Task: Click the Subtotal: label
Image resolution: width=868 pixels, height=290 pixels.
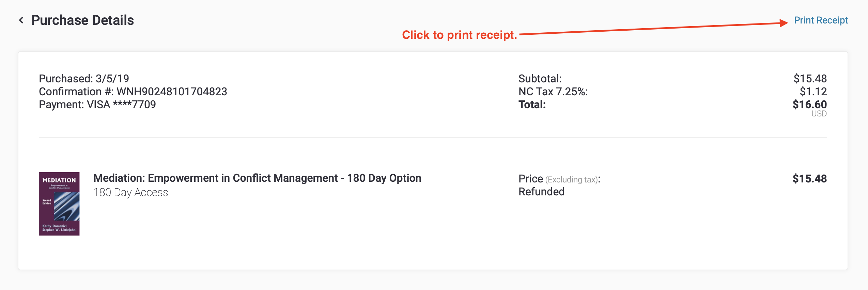Action: (540, 79)
